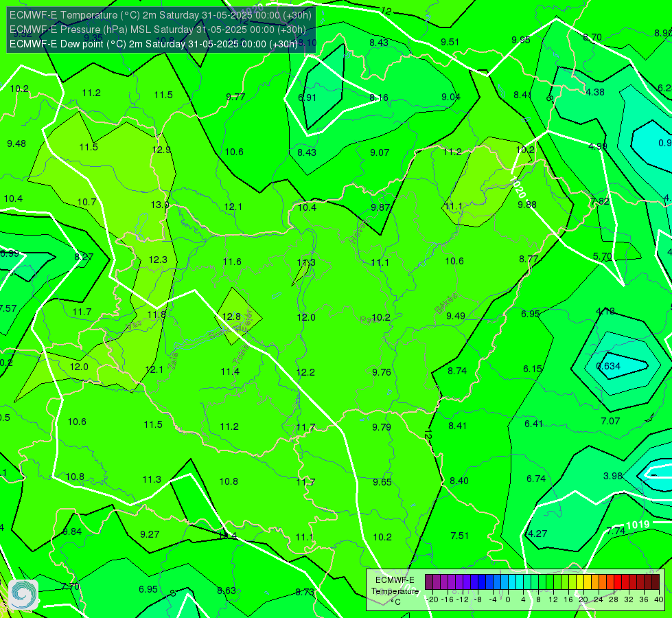Click the 9.79 temperature value
This screenshot has width=672, height=618.
pos(382,427)
